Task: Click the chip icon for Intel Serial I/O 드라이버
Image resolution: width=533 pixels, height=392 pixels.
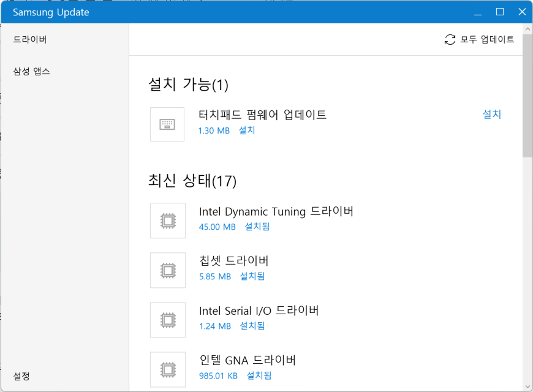Action: 168,320
